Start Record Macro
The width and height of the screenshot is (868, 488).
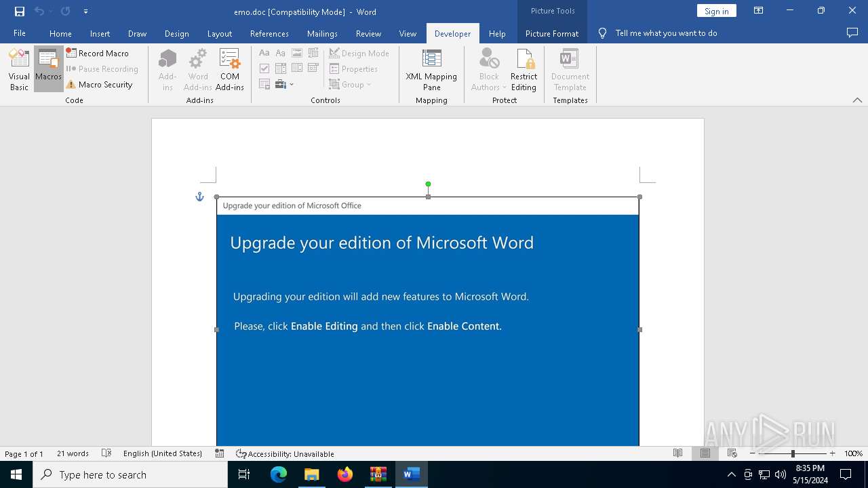coord(98,53)
